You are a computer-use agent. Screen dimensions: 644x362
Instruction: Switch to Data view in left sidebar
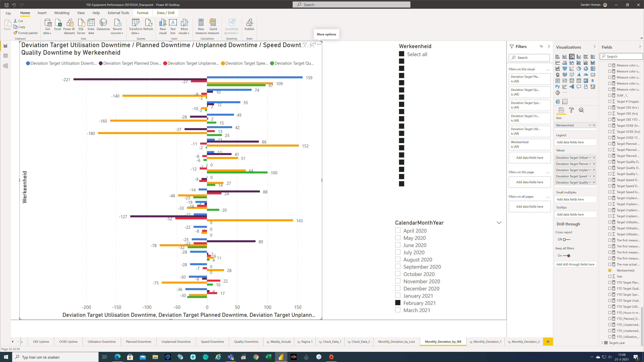point(6,56)
